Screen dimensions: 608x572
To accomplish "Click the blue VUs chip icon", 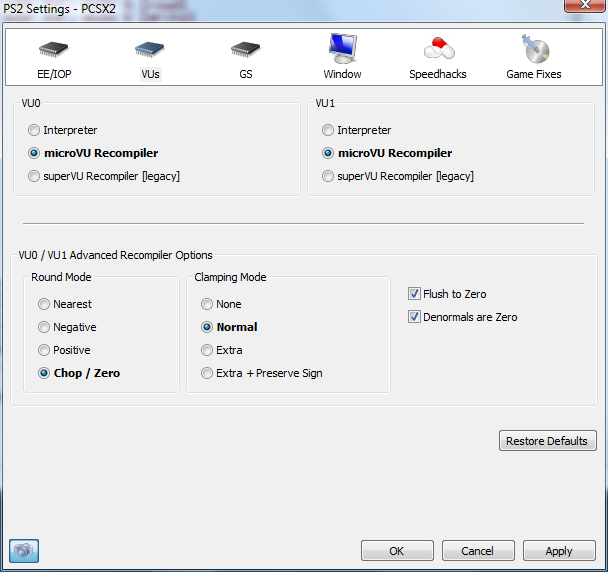I will click(x=150, y=49).
